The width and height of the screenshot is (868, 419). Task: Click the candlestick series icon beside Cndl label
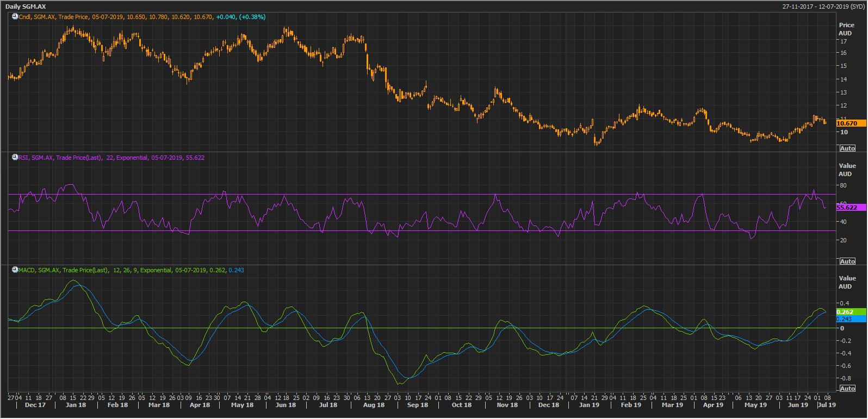pyautogui.click(x=15, y=17)
